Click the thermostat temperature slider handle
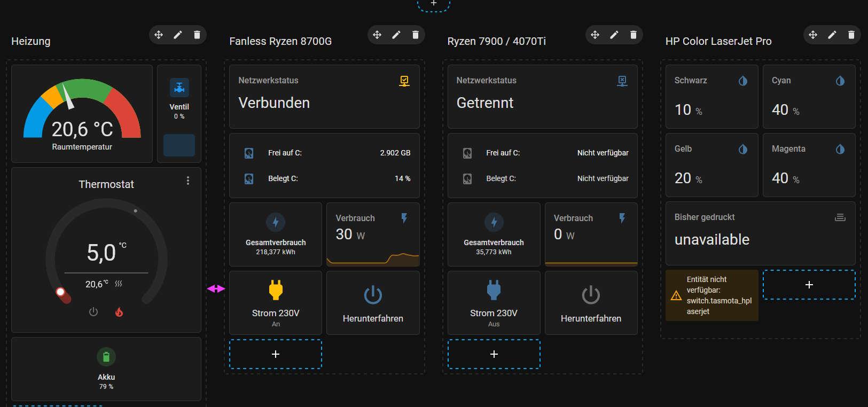 [x=61, y=292]
